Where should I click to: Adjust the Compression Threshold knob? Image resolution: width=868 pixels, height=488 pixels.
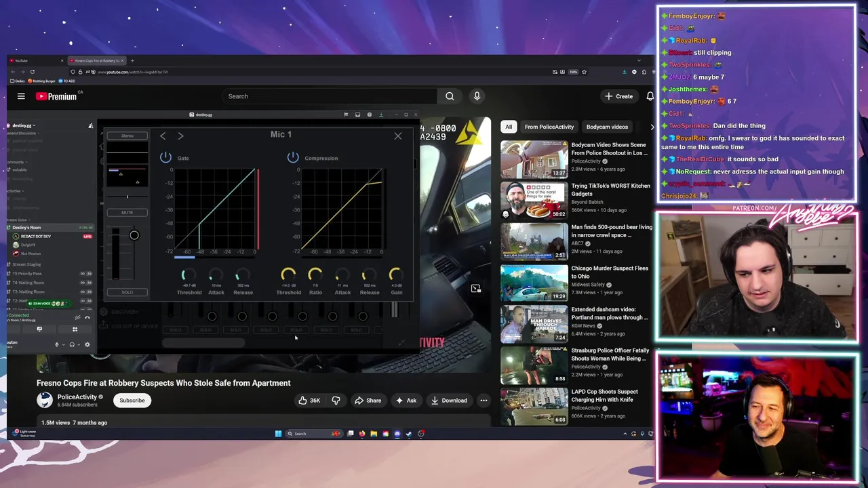[x=288, y=274]
